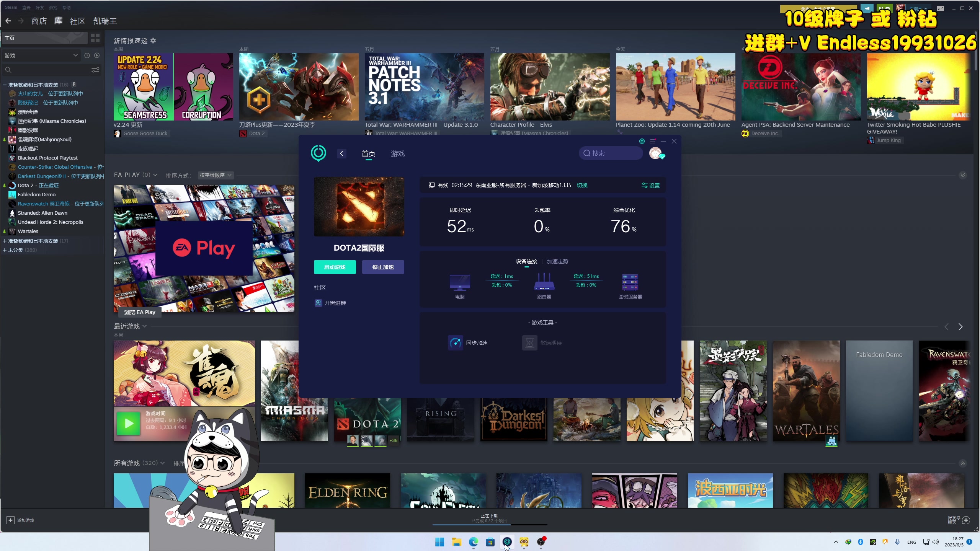Screen dimensions: 980x551
Task: Expand recent games shelf dropdown
Action: [145, 326]
